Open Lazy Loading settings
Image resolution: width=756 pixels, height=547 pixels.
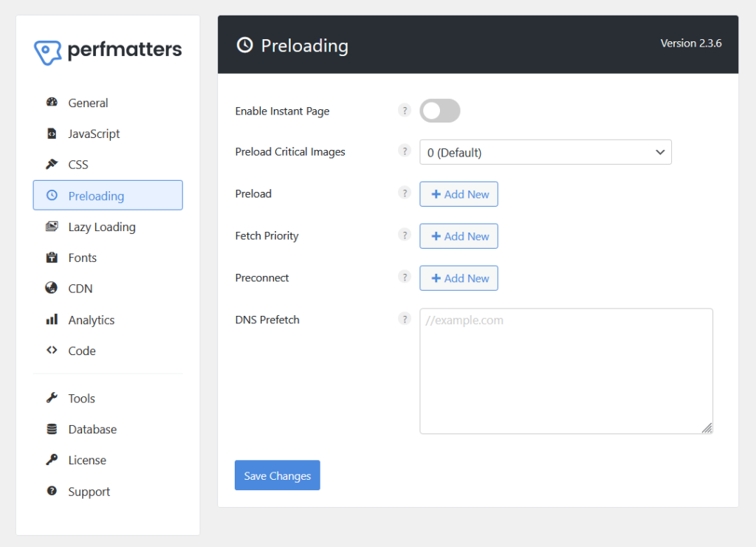pyautogui.click(x=108, y=227)
